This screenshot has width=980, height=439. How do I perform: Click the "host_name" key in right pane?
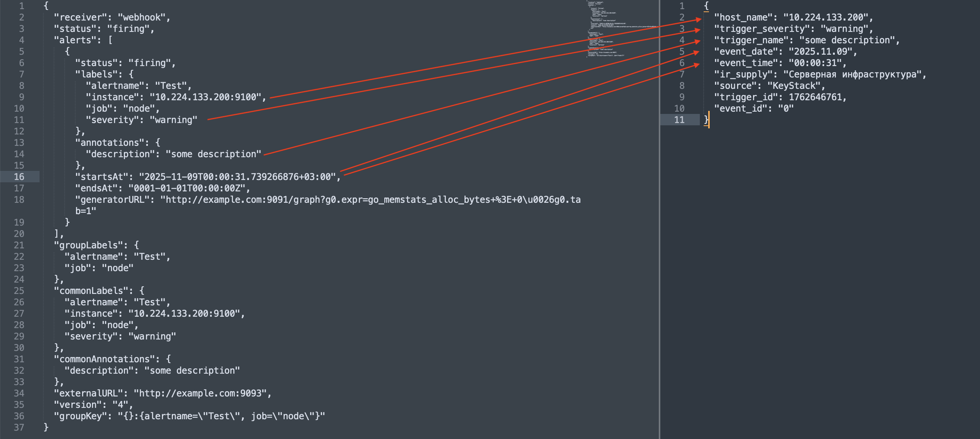pos(743,17)
